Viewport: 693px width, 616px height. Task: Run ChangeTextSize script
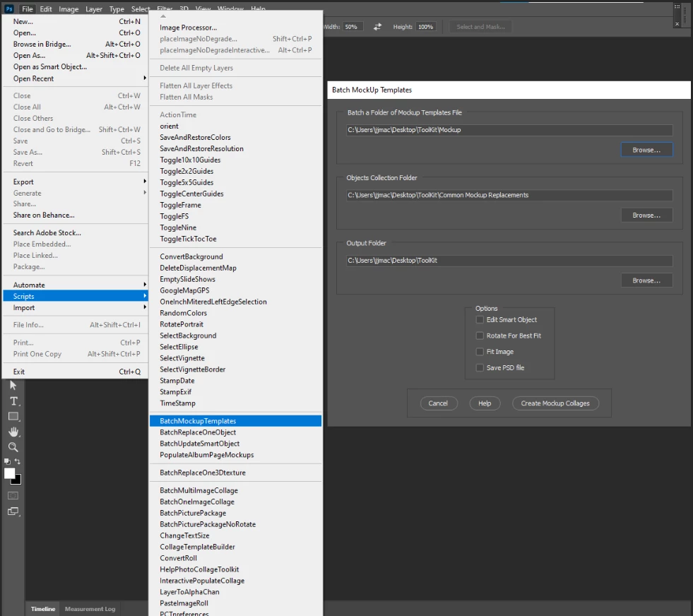(x=235, y=535)
